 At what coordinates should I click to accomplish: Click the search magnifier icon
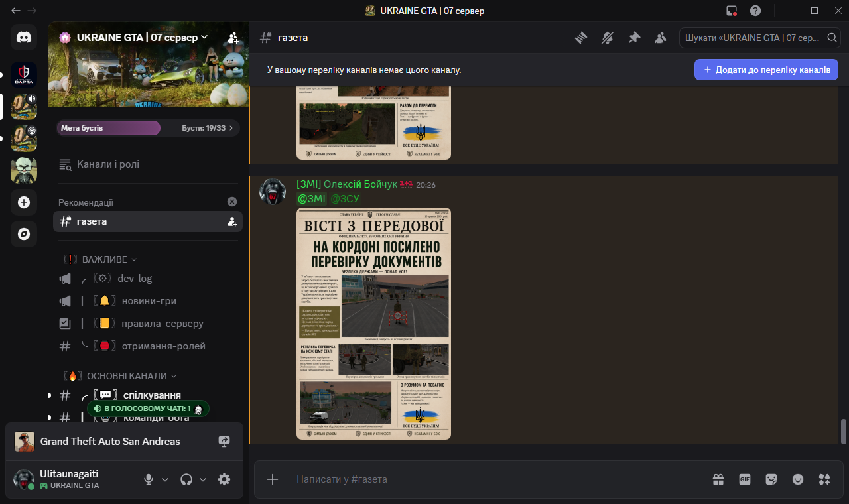832,38
